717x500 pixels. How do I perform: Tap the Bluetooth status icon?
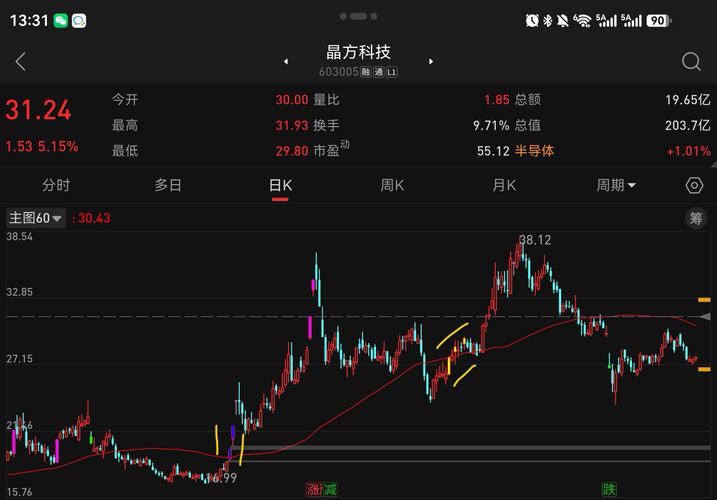(x=547, y=21)
